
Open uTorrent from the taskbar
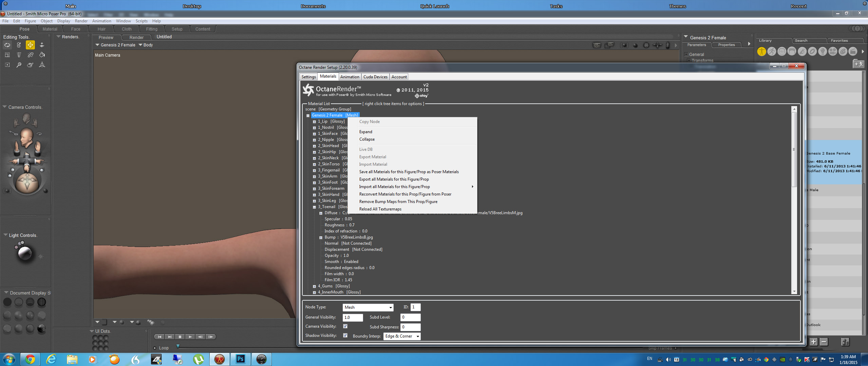click(x=198, y=359)
